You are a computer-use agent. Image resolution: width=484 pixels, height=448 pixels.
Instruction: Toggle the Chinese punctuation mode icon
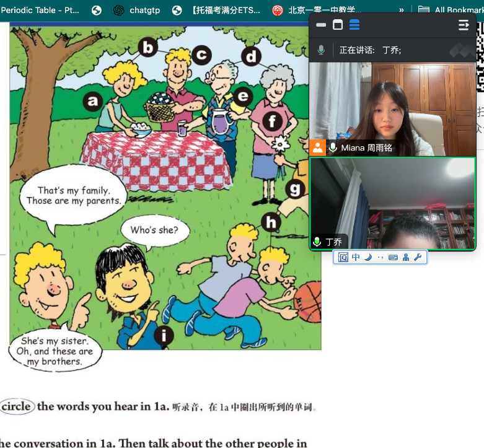click(381, 257)
